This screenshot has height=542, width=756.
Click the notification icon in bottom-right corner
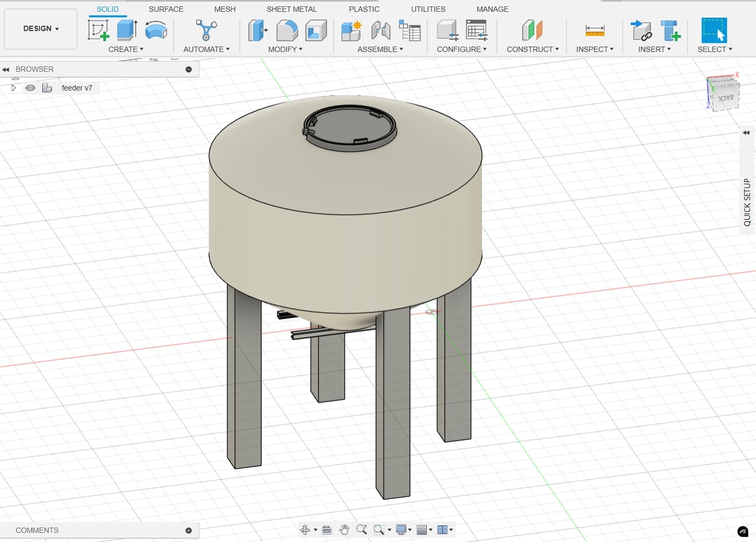tap(743, 531)
